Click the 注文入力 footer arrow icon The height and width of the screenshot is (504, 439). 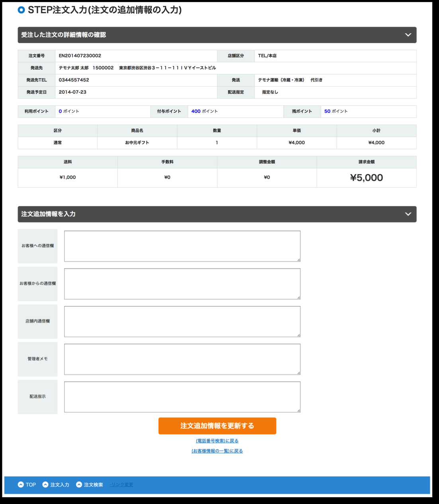coord(45,484)
